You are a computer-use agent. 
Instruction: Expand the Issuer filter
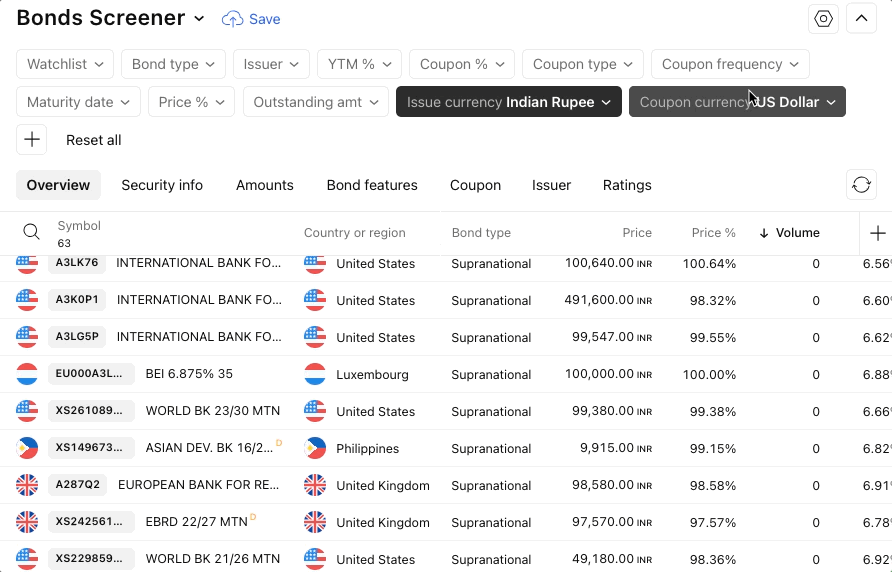click(271, 64)
